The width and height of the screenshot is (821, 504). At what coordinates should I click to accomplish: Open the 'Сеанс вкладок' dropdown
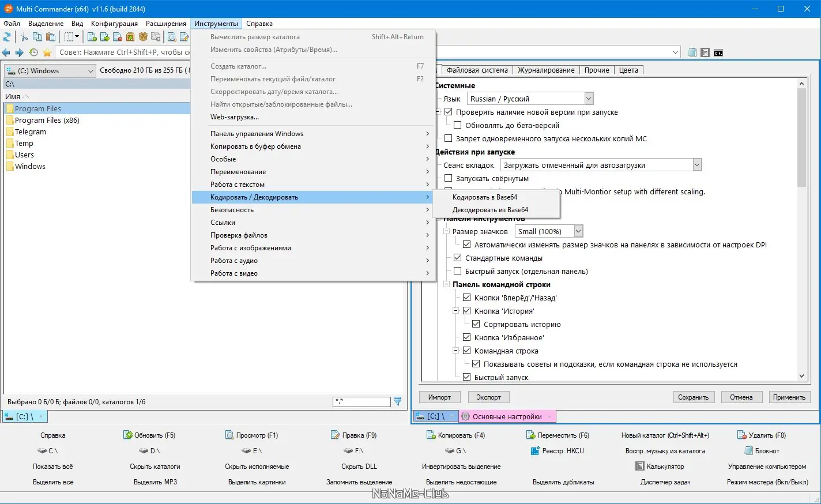click(x=697, y=164)
